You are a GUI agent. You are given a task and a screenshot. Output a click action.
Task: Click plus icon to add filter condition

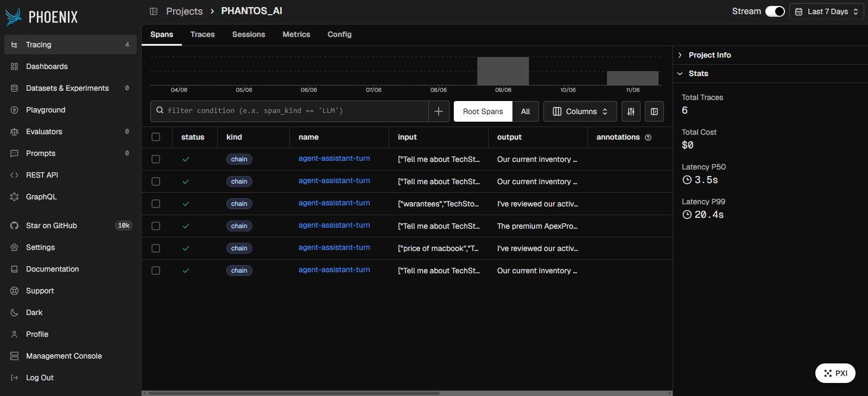tap(439, 111)
